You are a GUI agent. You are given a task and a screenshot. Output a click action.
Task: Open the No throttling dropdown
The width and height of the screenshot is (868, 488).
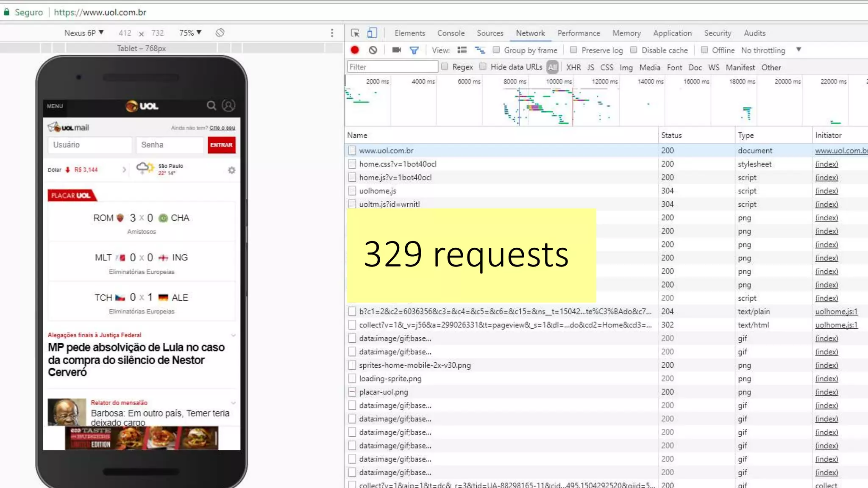coord(771,50)
